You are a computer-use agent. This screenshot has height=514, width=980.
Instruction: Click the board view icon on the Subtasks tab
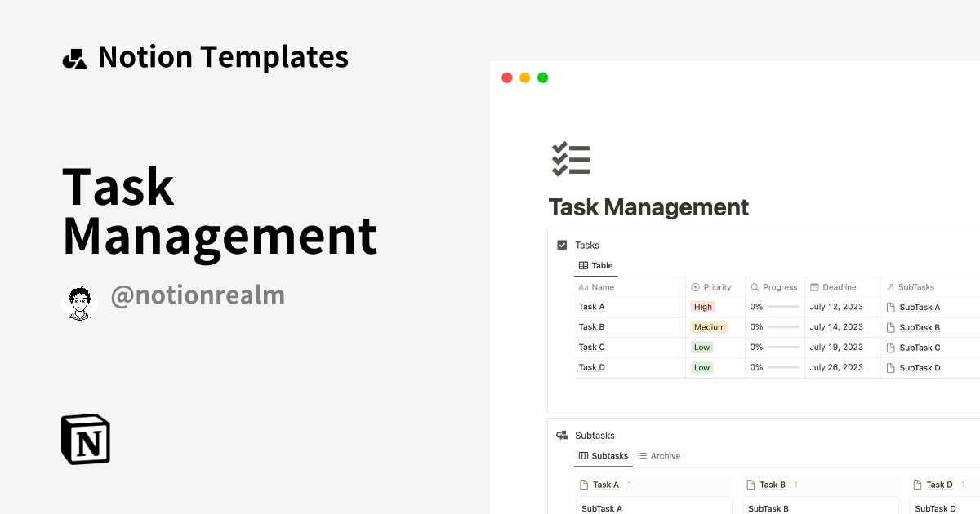coord(583,455)
